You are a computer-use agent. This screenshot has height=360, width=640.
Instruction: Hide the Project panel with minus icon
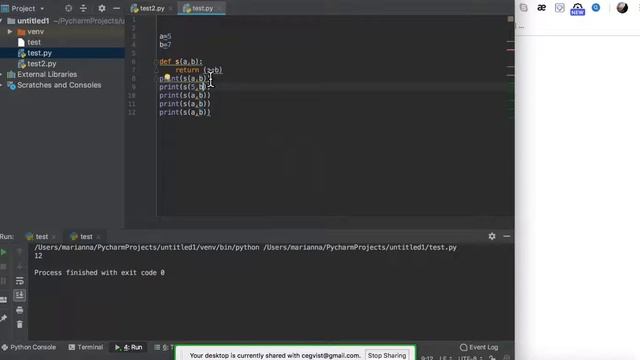[x=116, y=8]
